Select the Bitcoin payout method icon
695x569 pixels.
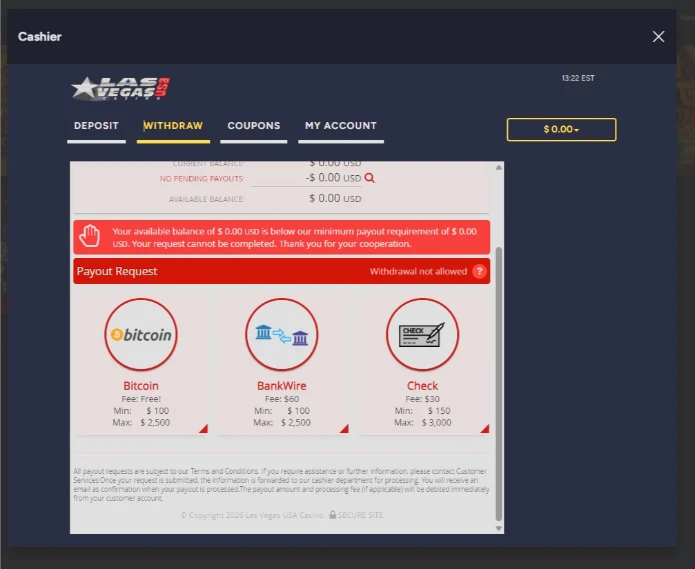[x=141, y=335]
